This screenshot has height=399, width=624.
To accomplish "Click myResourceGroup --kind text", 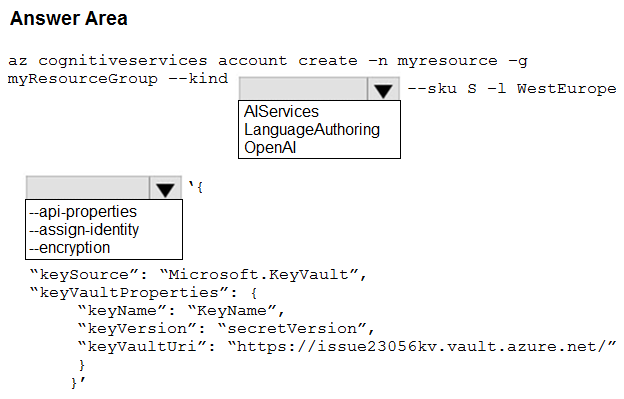I will (x=118, y=79).
